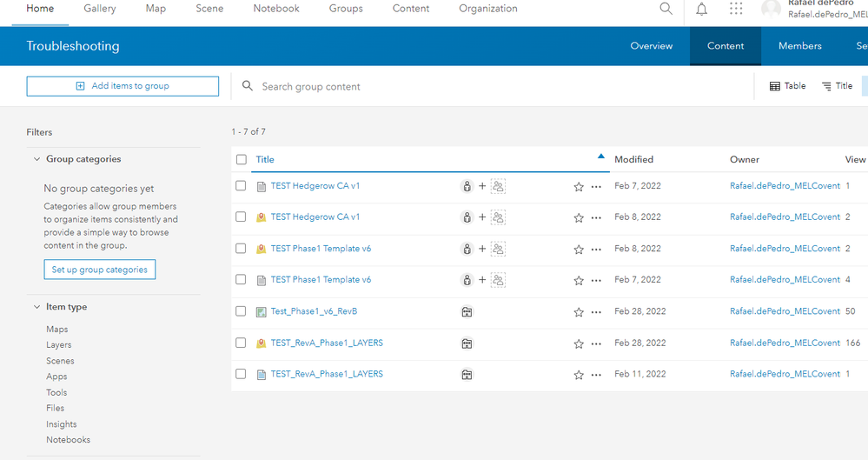868x460 pixels.
Task: Favorite Test_Phase1_v6_RevB with the star icon
Action: click(579, 312)
